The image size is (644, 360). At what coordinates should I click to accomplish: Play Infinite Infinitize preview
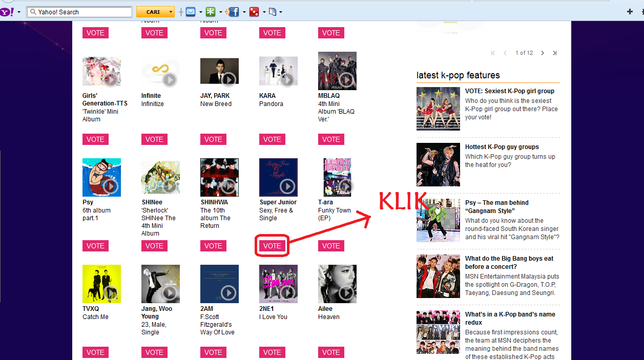170,80
